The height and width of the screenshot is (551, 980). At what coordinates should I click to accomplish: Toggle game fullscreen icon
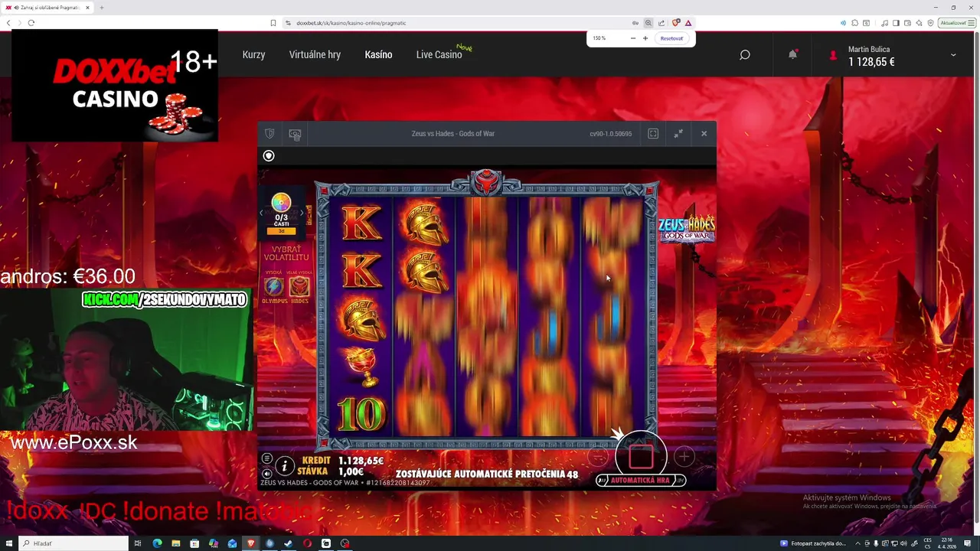point(653,133)
